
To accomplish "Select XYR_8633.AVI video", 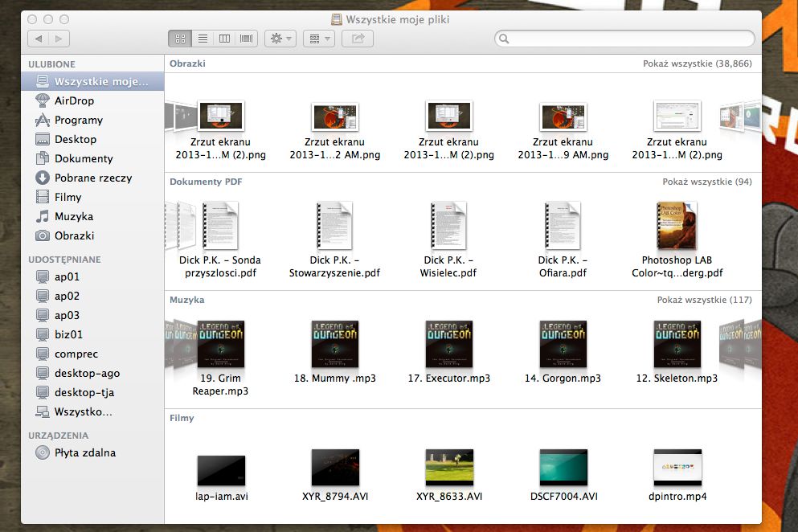I will [449, 476].
